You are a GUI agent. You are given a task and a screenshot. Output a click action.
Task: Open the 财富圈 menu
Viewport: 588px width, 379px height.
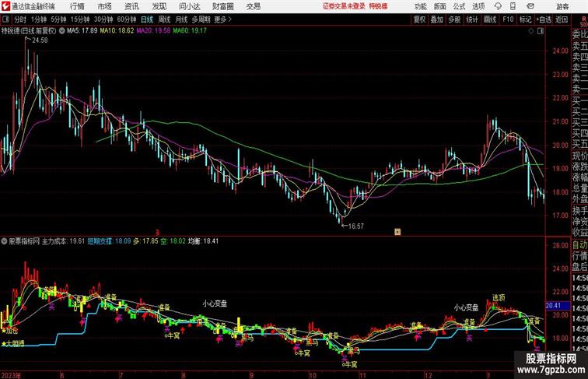(x=222, y=6)
